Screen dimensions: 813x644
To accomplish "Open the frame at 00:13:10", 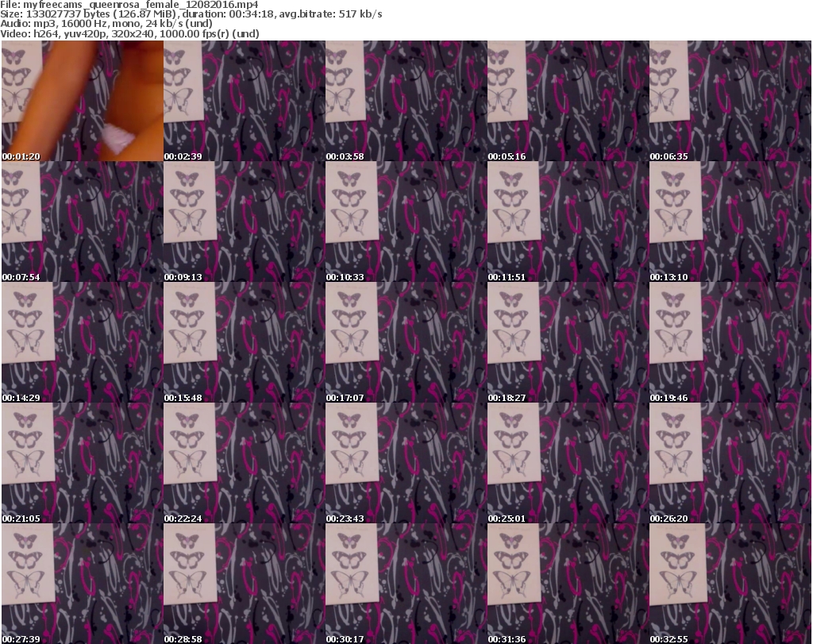I will coord(730,222).
